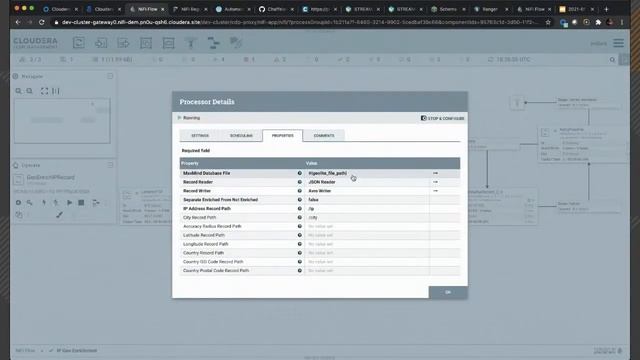Screen dimensions: 640x360
Task: Click the Accuracy Radius Record Path row
Action: pyautogui.click(x=320, y=226)
